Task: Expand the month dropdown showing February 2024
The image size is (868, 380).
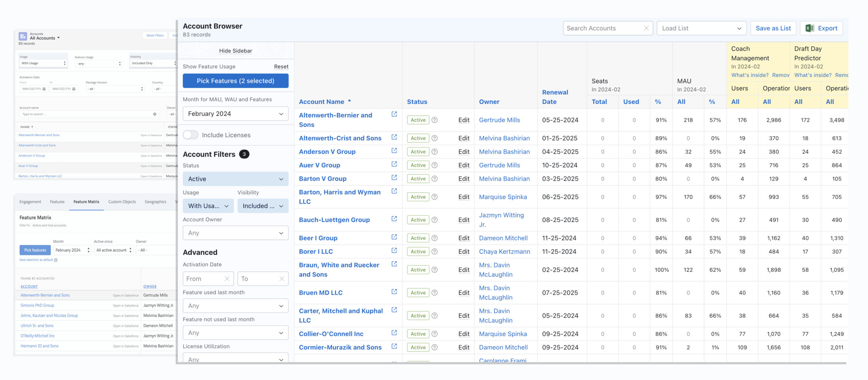Action: coord(235,114)
